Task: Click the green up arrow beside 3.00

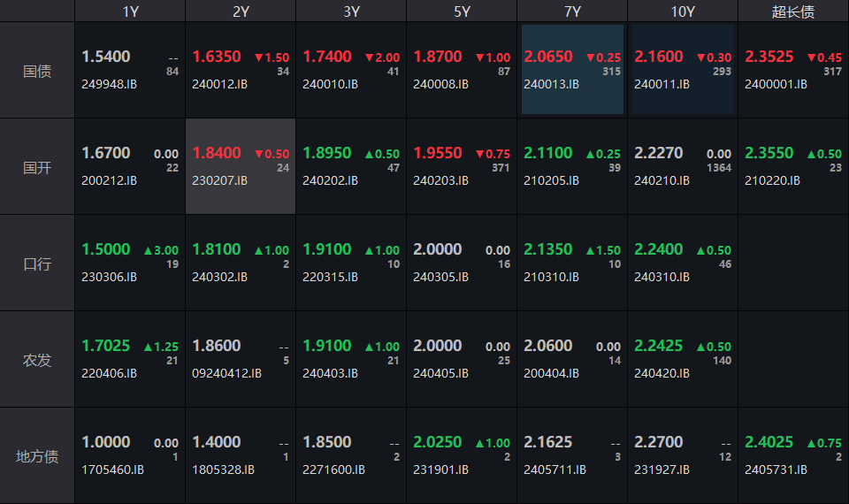Action: [x=149, y=250]
